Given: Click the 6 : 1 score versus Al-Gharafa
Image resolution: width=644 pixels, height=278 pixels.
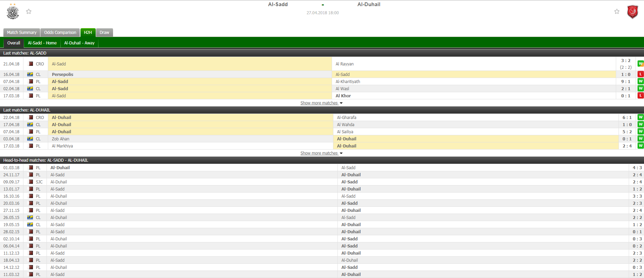Looking at the screenshot, I should [627, 117].
